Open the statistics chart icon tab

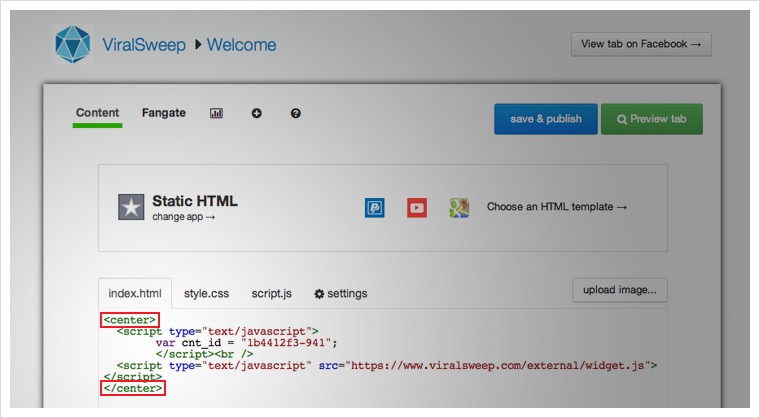point(216,113)
